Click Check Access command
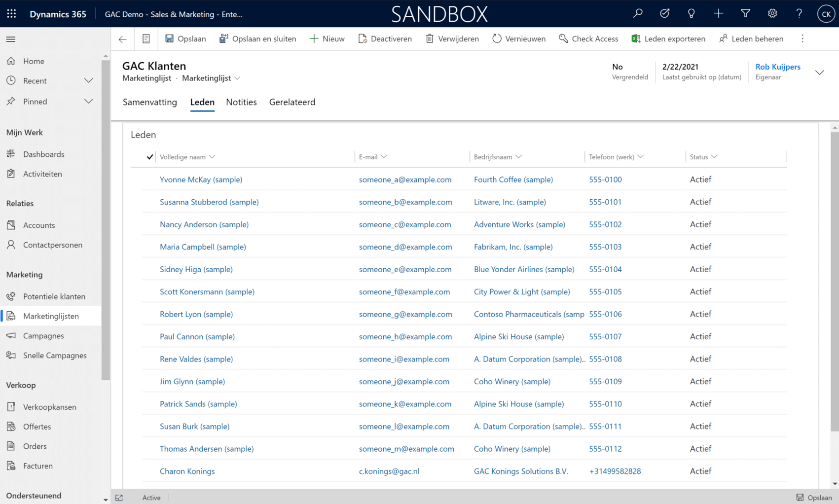This screenshot has width=839, height=504. (588, 38)
